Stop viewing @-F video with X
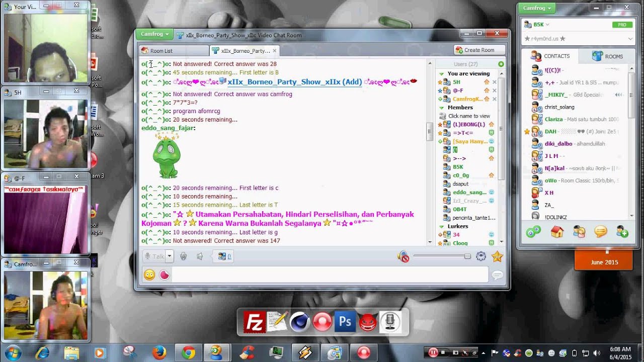This screenshot has height=362, width=644. point(495,90)
